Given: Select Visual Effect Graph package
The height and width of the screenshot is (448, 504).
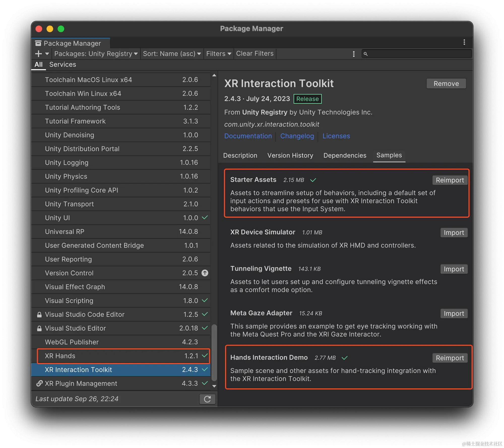Looking at the screenshot, I should (121, 287).
